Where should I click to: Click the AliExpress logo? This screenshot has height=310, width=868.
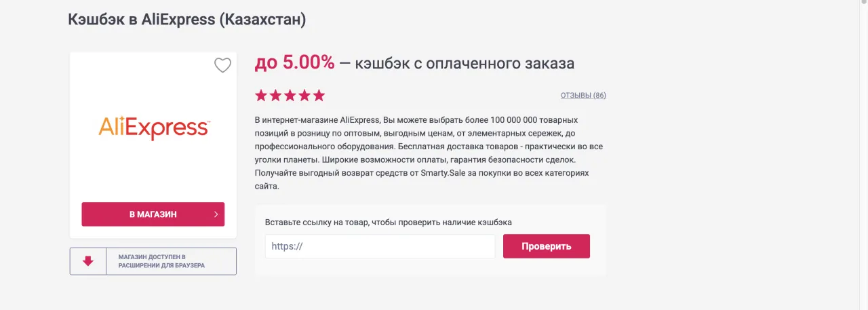154,127
